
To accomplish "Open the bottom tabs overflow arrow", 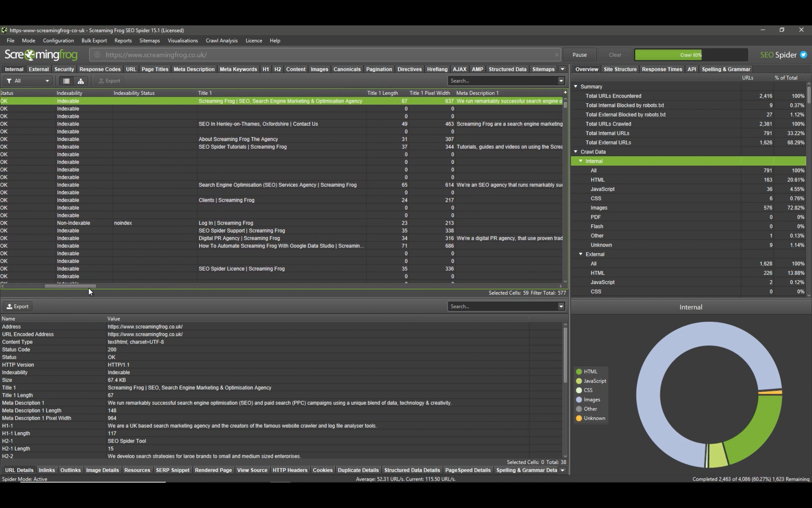I will pos(562,470).
